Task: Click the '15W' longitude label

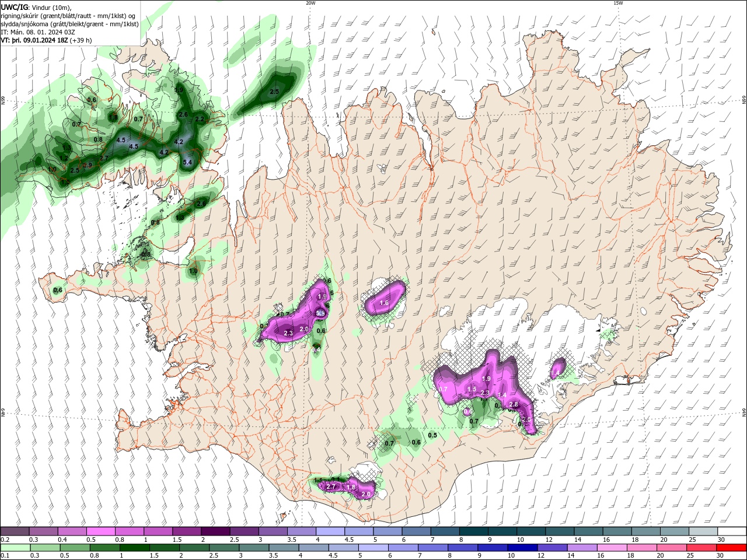Action: pyautogui.click(x=618, y=3)
